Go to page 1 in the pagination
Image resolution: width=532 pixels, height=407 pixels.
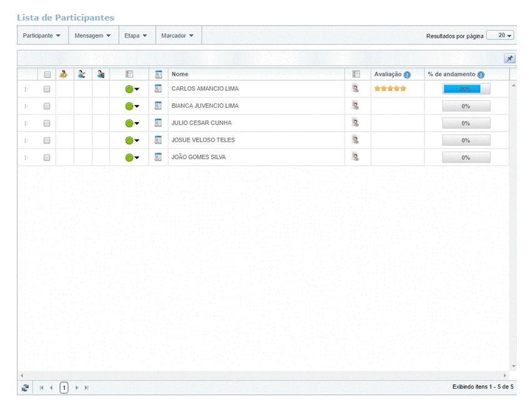(64, 388)
